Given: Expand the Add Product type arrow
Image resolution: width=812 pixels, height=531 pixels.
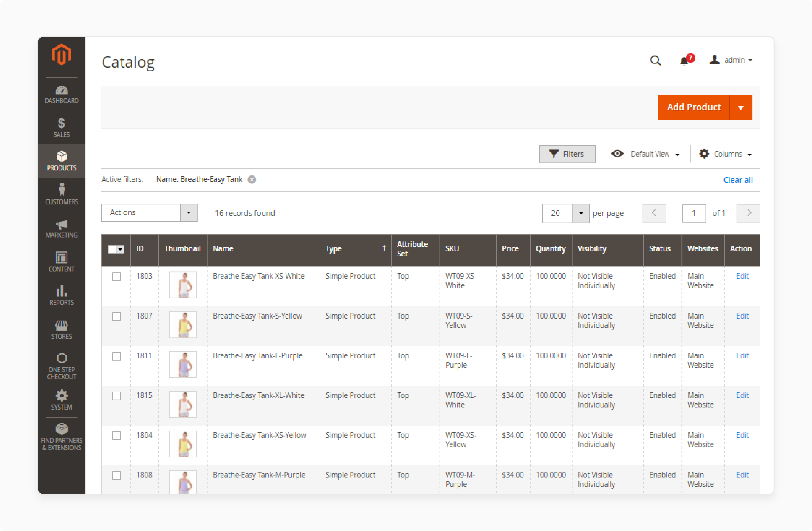Looking at the screenshot, I should tap(741, 107).
